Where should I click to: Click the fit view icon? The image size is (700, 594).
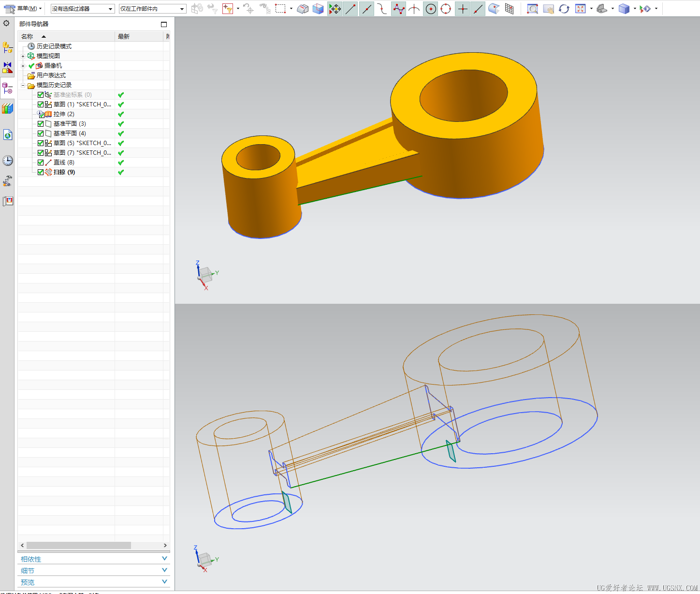tap(581, 9)
